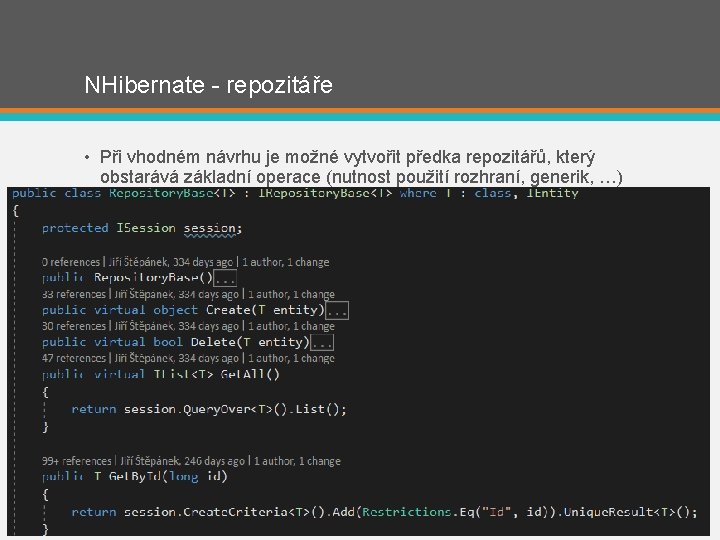Screen dimensions: 720x540
Task: Expand collapsed RepositoryBase() constructor body
Action: [x=225, y=278]
